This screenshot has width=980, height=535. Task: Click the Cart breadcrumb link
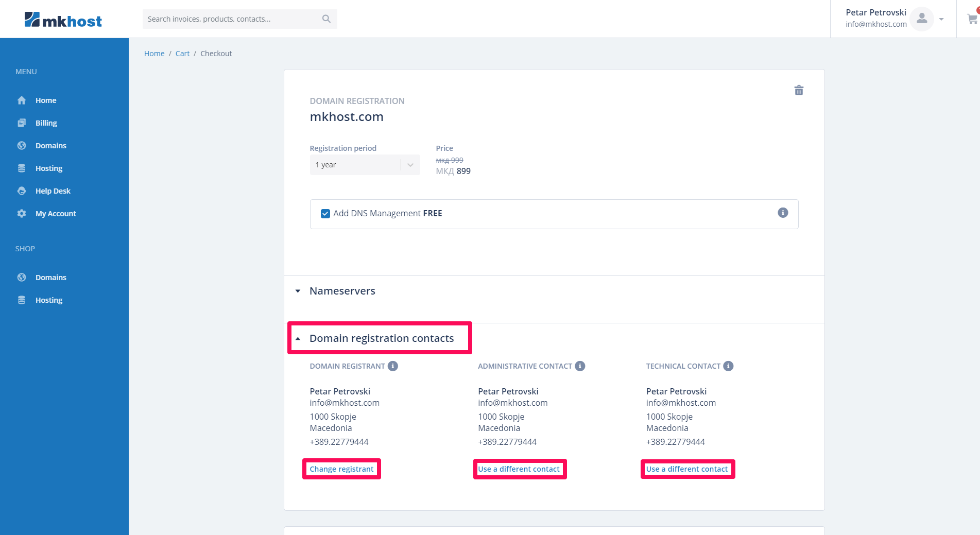pos(182,54)
